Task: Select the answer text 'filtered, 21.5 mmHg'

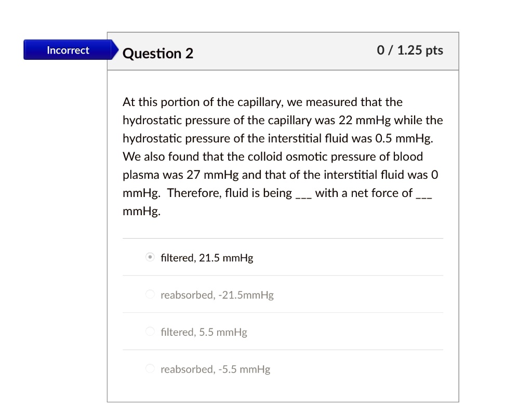Action: (206, 257)
